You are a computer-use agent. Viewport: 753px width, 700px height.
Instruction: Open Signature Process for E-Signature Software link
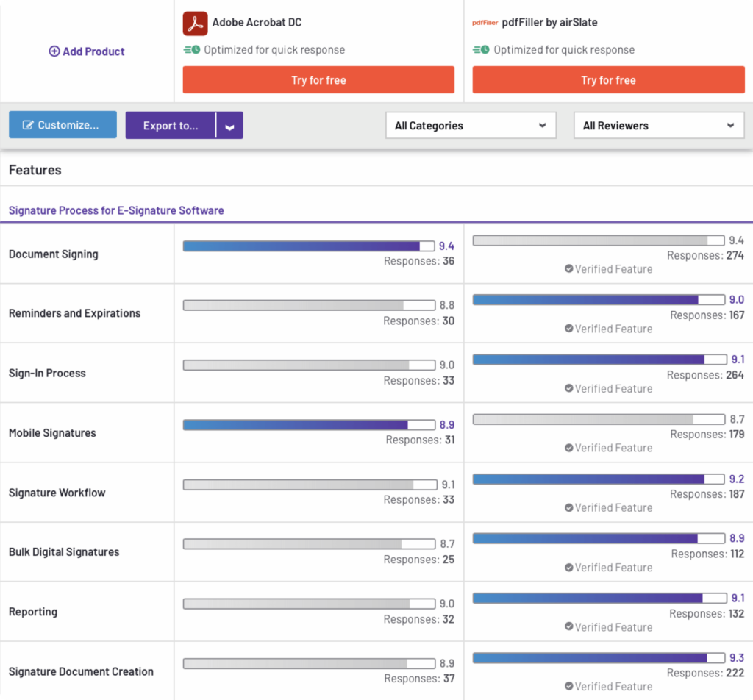116,210
